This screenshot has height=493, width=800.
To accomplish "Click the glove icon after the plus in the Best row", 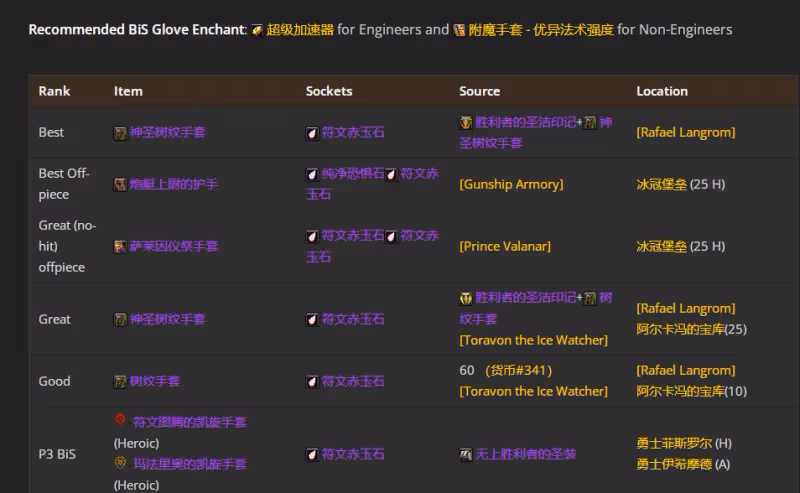I will click(590, 122).
